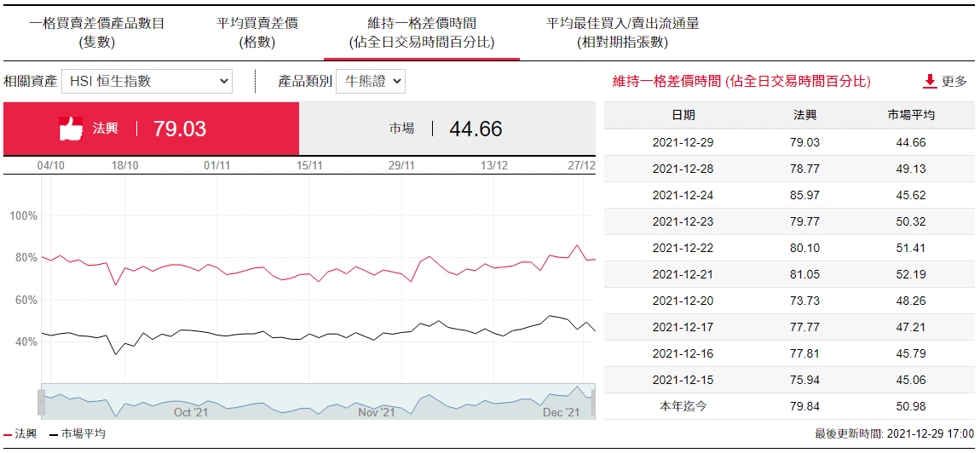Screen dimensions: 980x453
Task: Click the 18/10 chart axis date
Action: coord(124,165)
